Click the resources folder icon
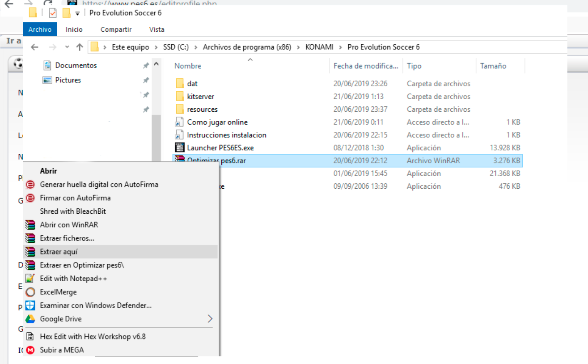 click(180, 109)
